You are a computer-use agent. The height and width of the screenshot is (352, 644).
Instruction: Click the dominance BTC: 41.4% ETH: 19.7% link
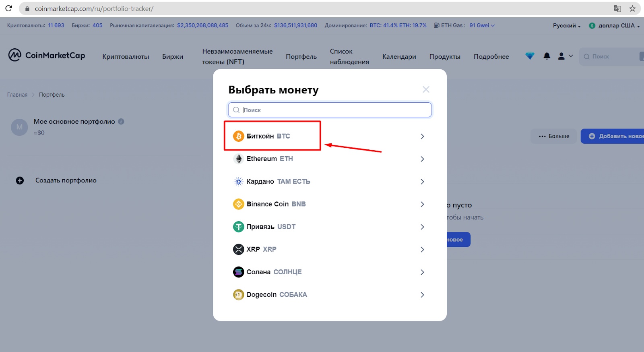tap(398, 25)
